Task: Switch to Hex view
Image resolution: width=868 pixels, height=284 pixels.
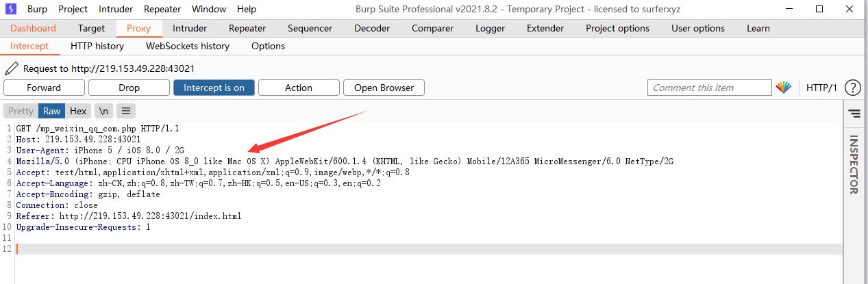Action: coord(78,111)
